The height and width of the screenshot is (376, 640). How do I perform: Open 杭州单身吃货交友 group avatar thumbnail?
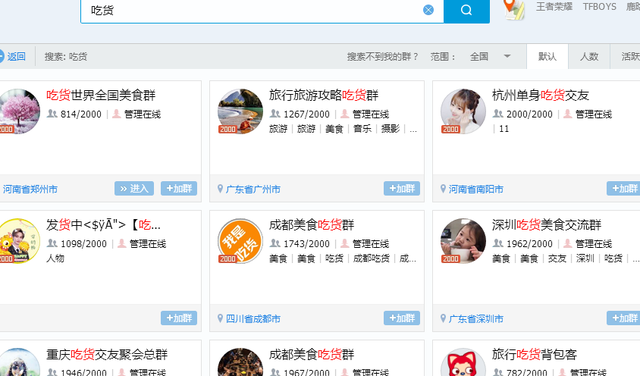(x=463, y=111)
